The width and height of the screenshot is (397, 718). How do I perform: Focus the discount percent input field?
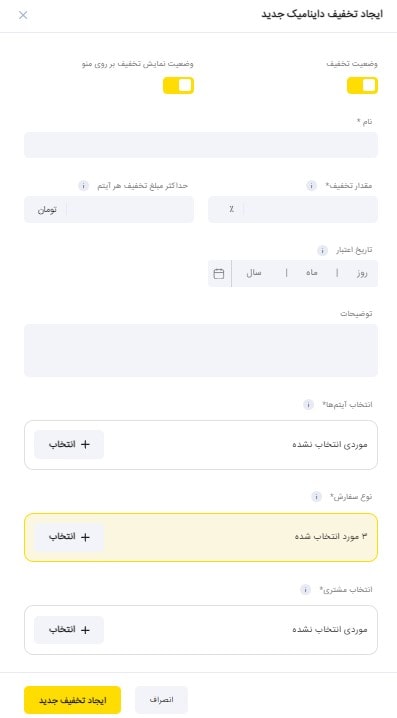293,209
